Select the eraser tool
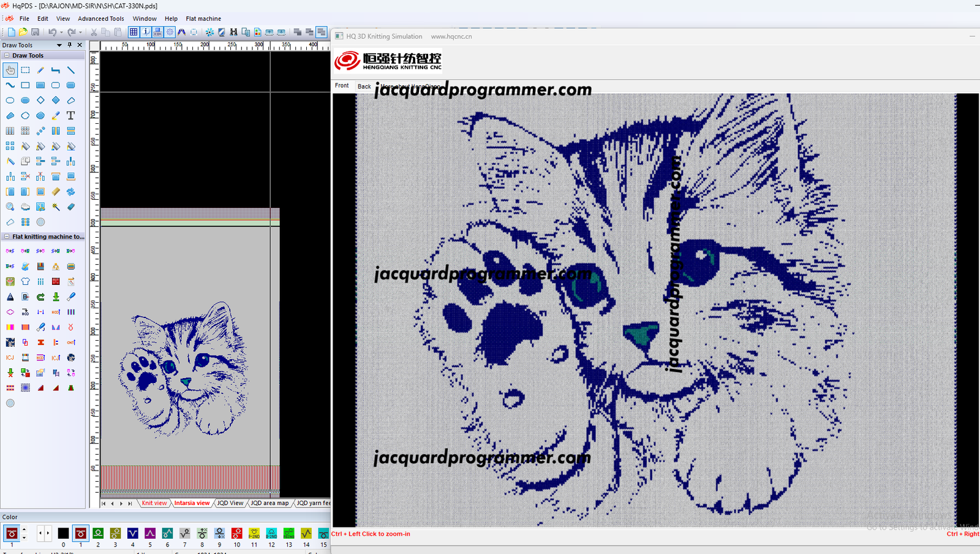The width and height of the screenshot is (980, 554). 71,207
